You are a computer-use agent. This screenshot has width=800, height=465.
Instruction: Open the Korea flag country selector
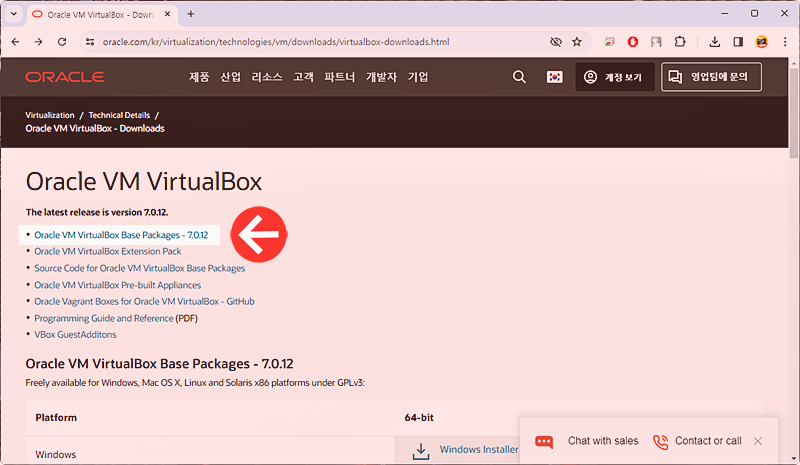(555, 77)
